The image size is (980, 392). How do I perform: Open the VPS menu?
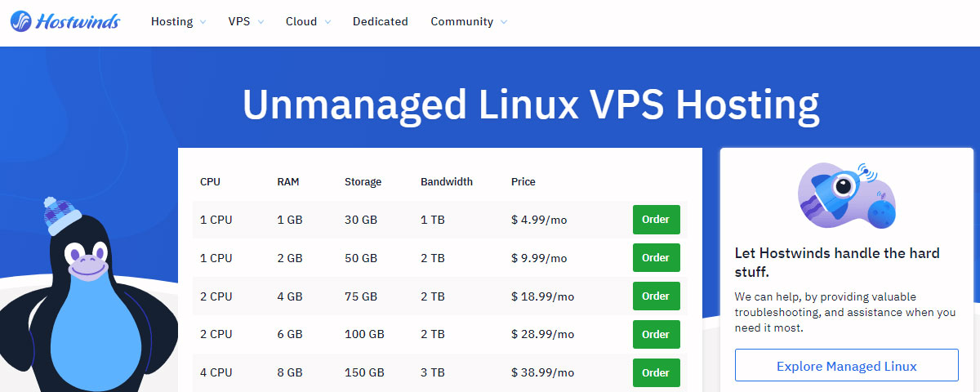click(239, 21)
